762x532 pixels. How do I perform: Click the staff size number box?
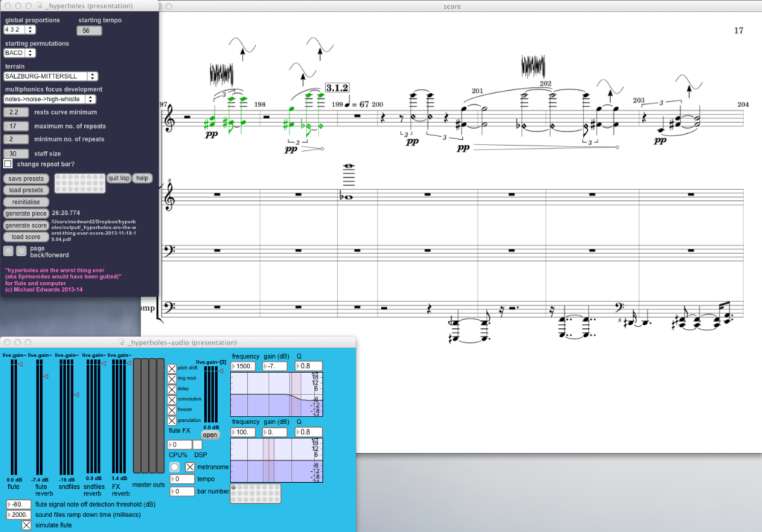[x=16, y=153]
